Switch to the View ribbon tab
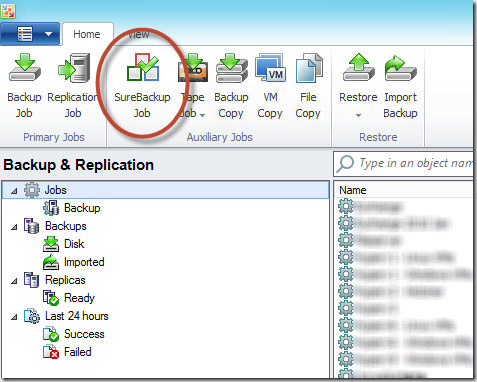 pyautogui.click(x=139, y=34)
